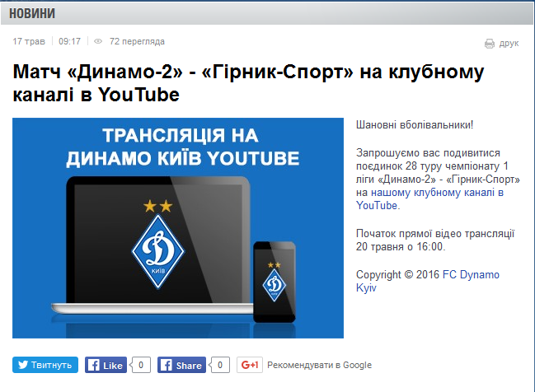Open the друк print link
The height and width of the screenshot is (392, 535).
click(509, 44)
